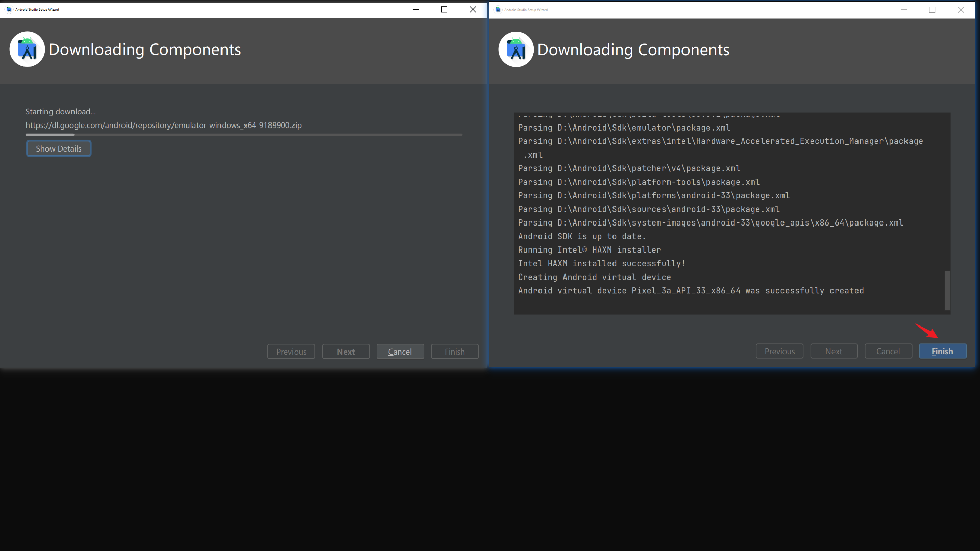Close the right Setup Wizard window
The width and height of the screenshot is (980, 551).
(961, 9)
